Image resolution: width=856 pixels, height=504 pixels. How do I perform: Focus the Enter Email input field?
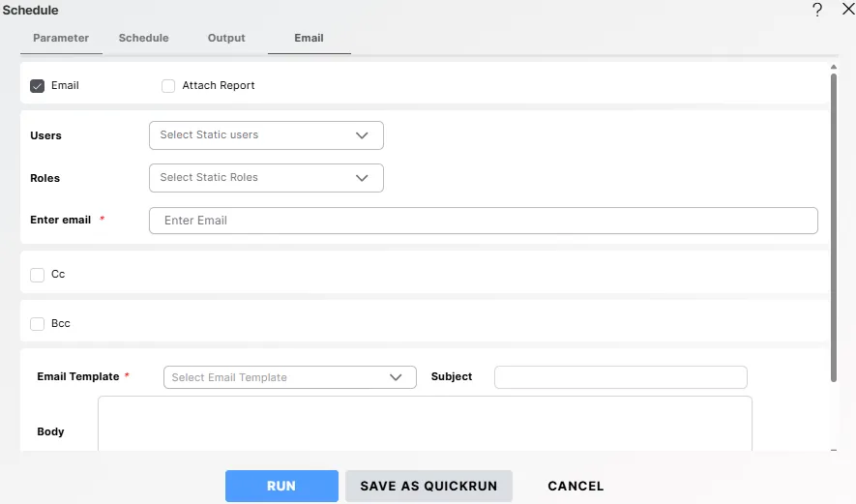pyautogui.click(x=483, y=221)
